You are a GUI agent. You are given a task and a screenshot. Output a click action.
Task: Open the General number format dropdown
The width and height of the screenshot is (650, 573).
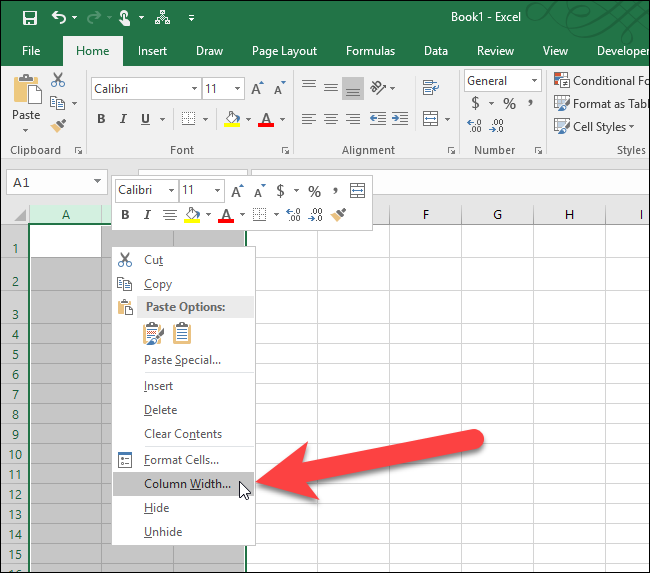click(534, 81)
